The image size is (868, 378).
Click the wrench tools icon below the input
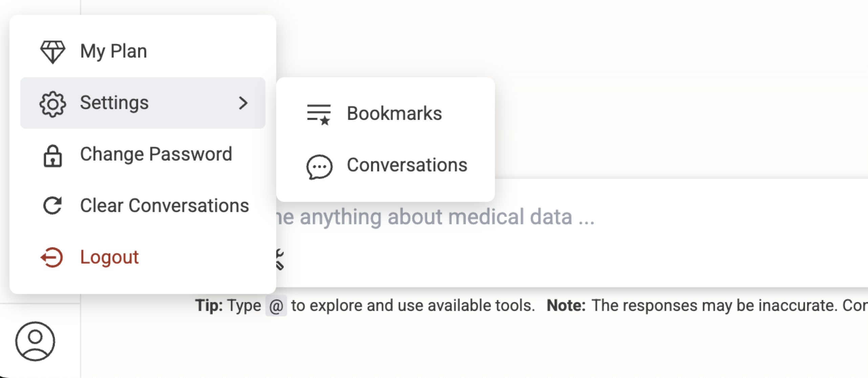tap(279, 259)
